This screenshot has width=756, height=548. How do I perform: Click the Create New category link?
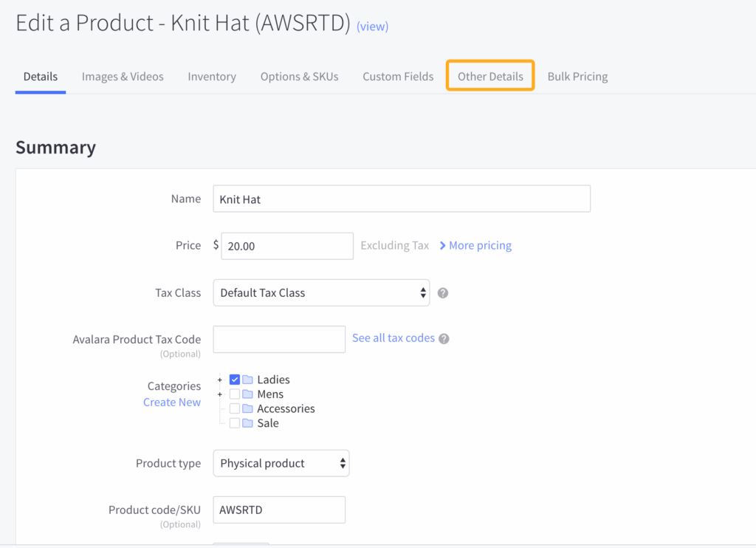(172, 402)
